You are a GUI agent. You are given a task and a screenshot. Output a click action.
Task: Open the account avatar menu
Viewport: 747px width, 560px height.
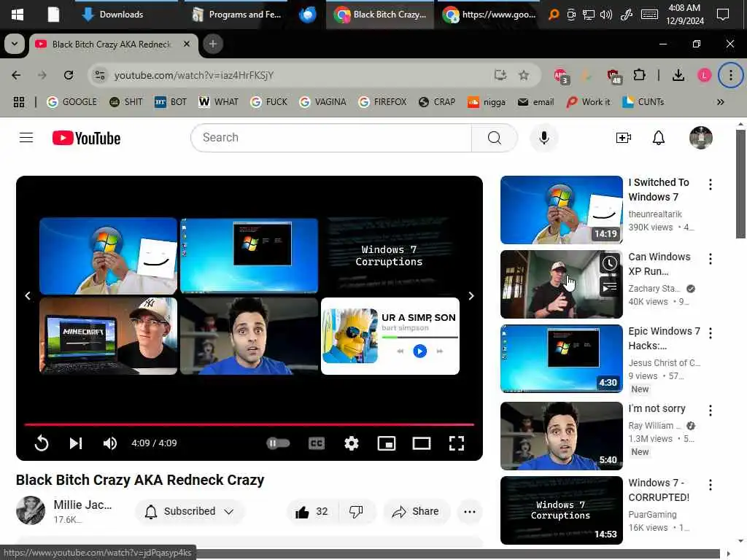click(700, 138)
